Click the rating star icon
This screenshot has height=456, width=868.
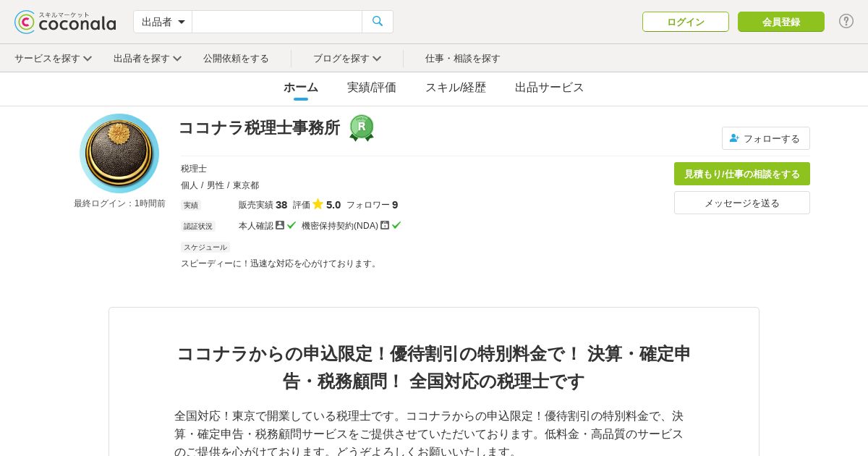pyautogui.click(x=318, y=204)
